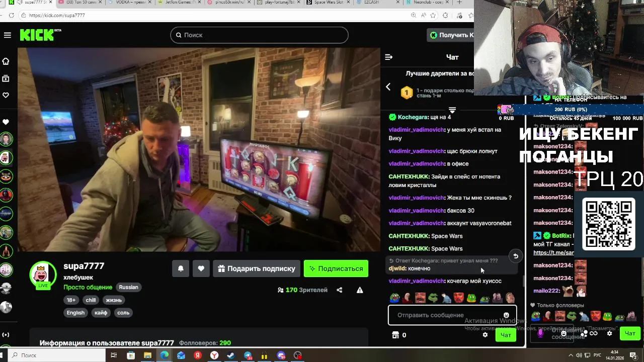Select the соль tag
The width and height of the screenshot is (644, 362).
click(123, 313)
